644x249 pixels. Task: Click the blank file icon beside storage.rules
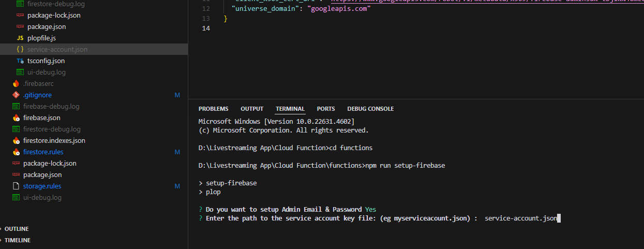tap(16, 186)
